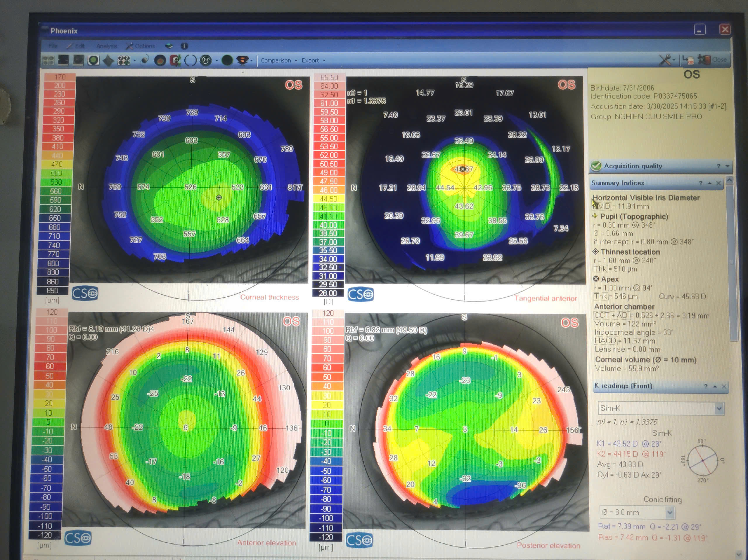Close the Summary Indices panel
The height and width of the screenshot is (560, 748).
click(718, 183)
